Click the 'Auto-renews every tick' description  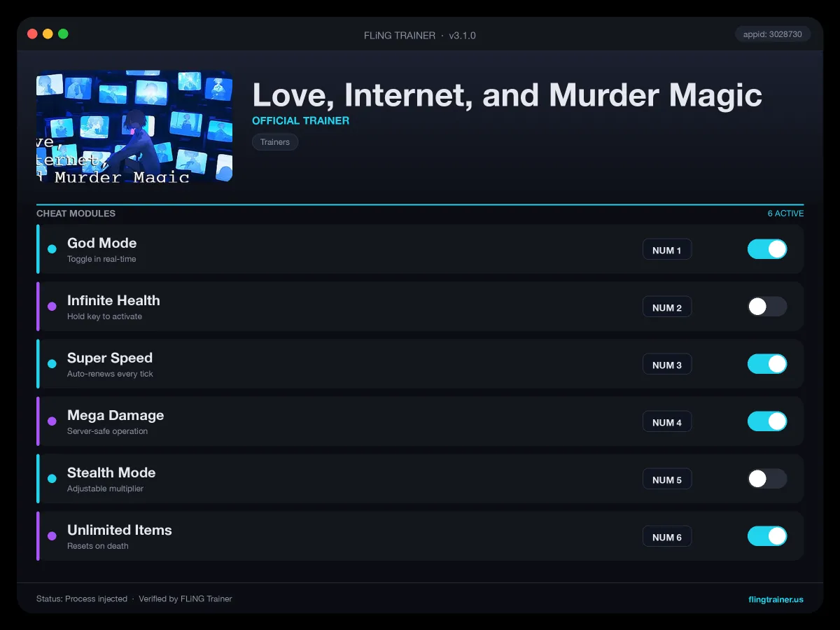110,374
